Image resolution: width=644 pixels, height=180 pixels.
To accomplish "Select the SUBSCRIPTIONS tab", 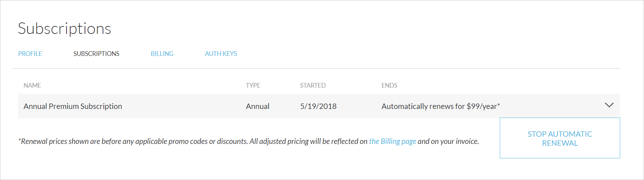I will coord(96,54).
